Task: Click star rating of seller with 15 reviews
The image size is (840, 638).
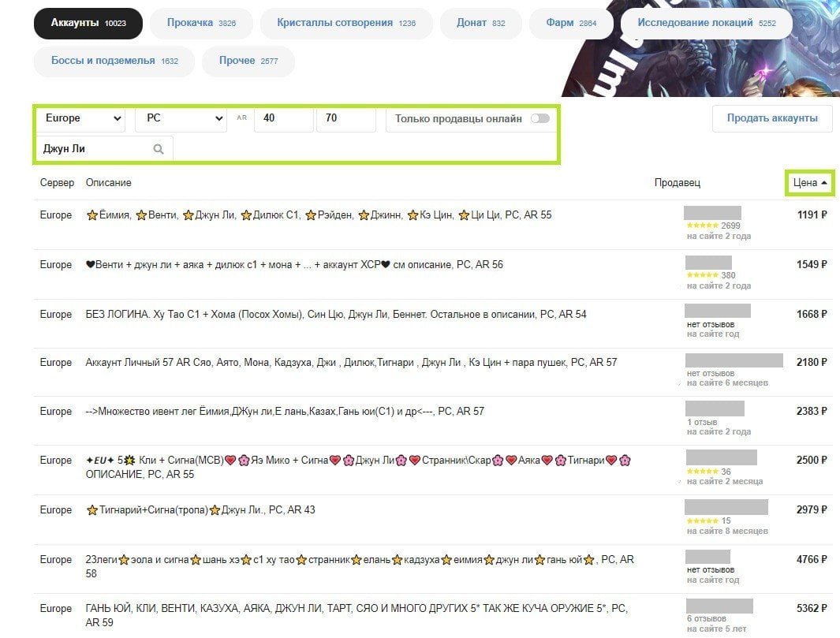Action: pos(702,520)
